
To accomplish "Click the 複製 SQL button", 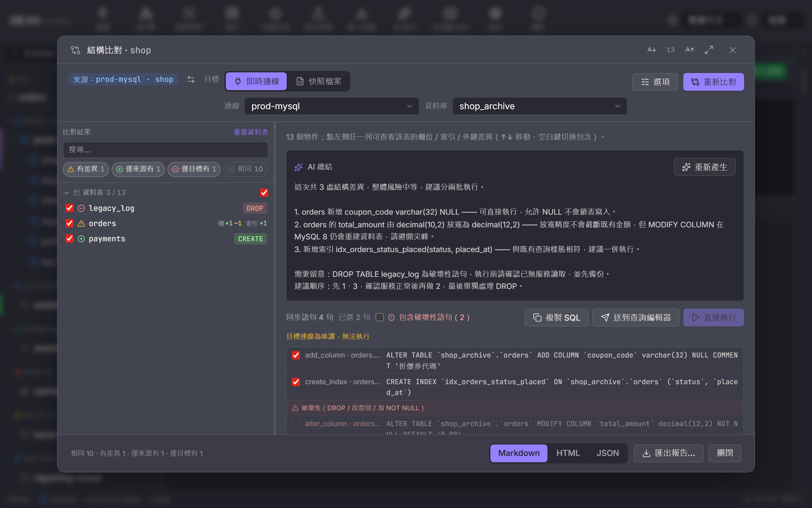I will [x=557, y=317].
